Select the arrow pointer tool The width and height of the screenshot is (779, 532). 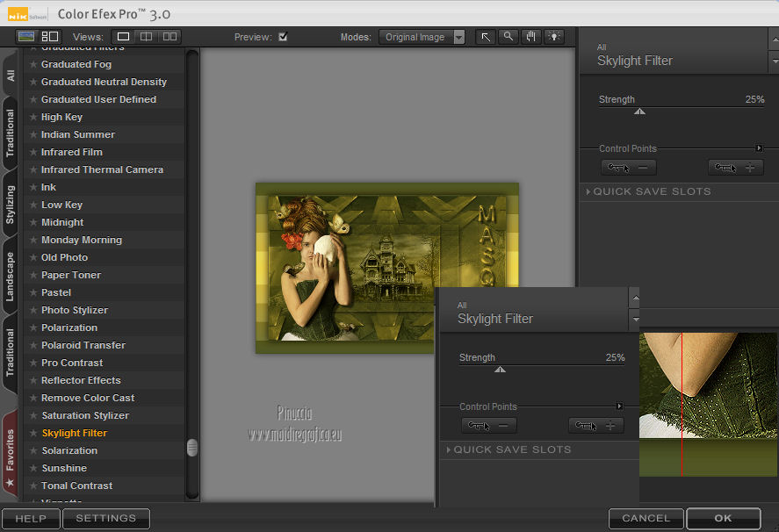486,37
